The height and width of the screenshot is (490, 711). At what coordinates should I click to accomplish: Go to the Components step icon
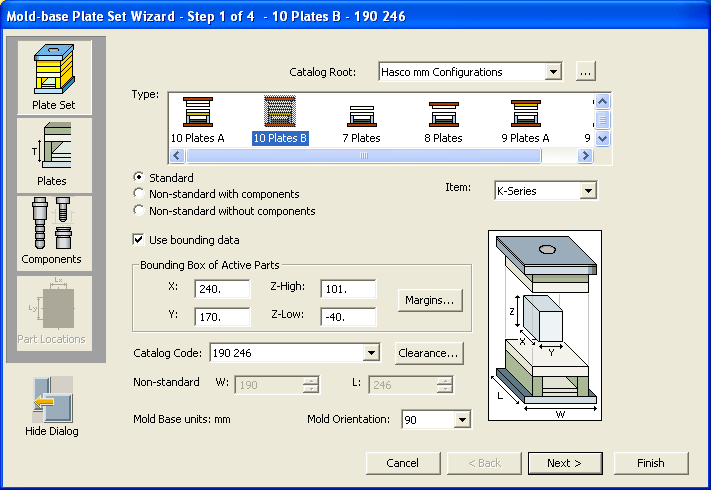pyautogui.click(x=54, y=231)
